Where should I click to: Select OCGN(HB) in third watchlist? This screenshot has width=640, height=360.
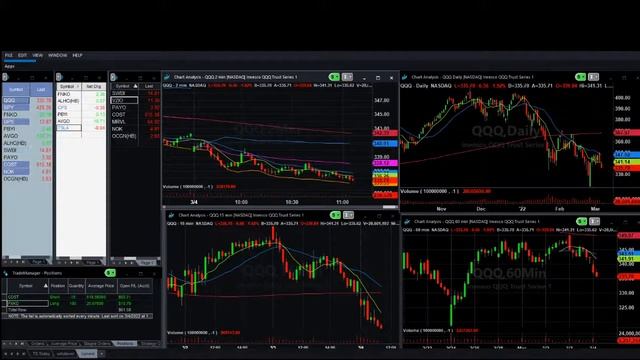coord(124,136)
